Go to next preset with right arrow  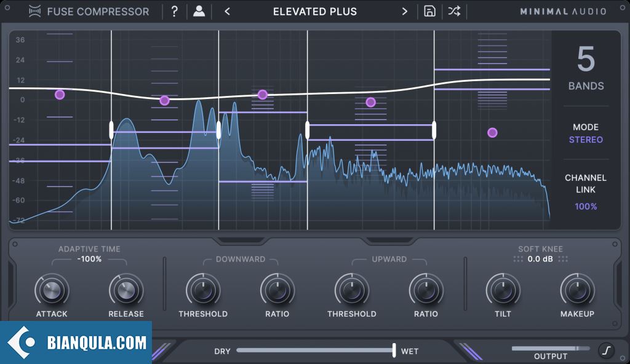point(405,12)
